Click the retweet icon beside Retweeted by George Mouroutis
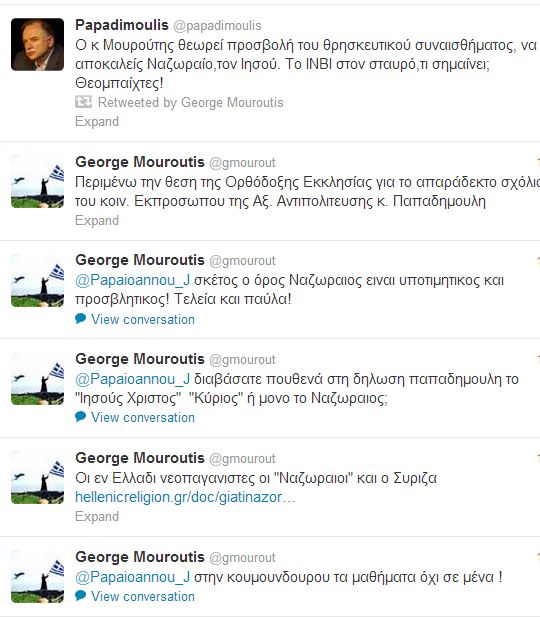The image size is (540, 617). pyautogui.click(x=83, y=102)
